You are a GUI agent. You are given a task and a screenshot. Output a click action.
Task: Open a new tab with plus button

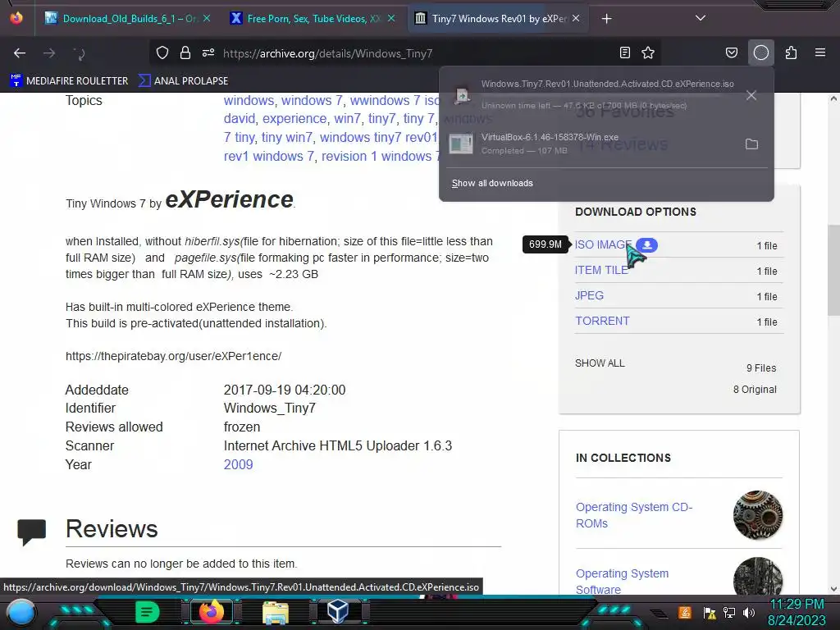606,19
